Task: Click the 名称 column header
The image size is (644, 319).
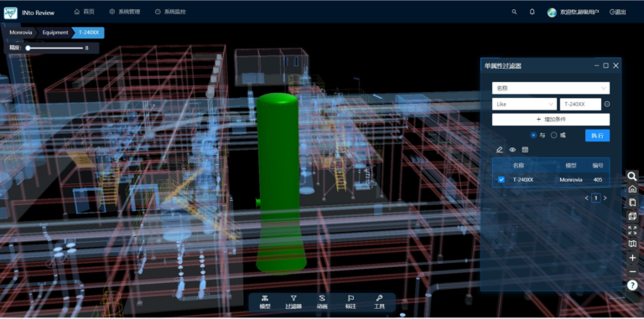Action: (519, 166)
